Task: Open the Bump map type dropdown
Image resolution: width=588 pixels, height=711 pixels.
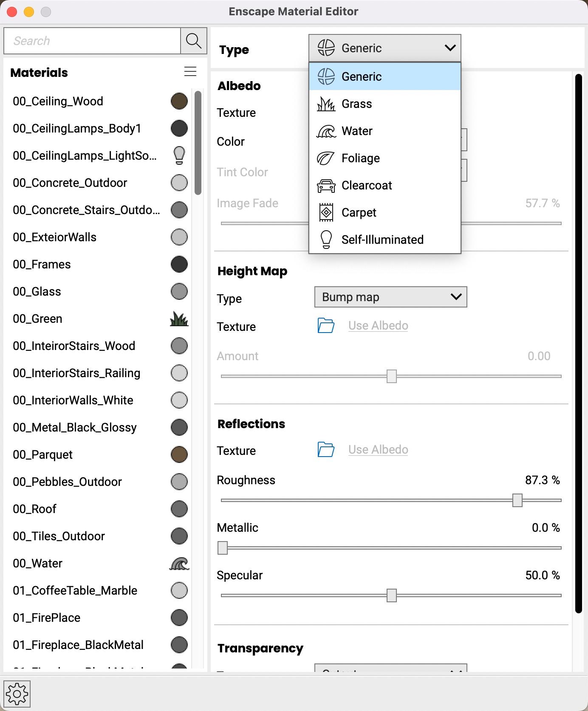Action: coord(390,297)
